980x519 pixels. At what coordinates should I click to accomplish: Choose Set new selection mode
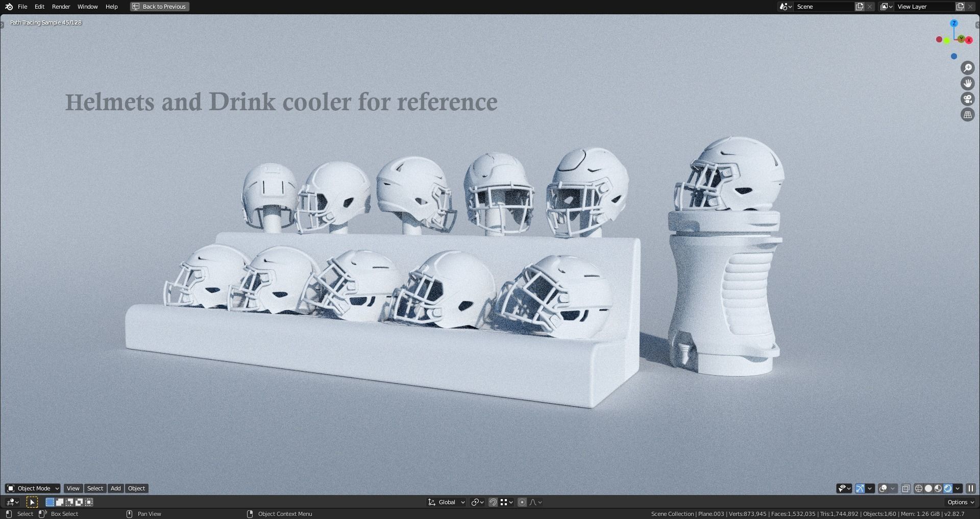50,502
